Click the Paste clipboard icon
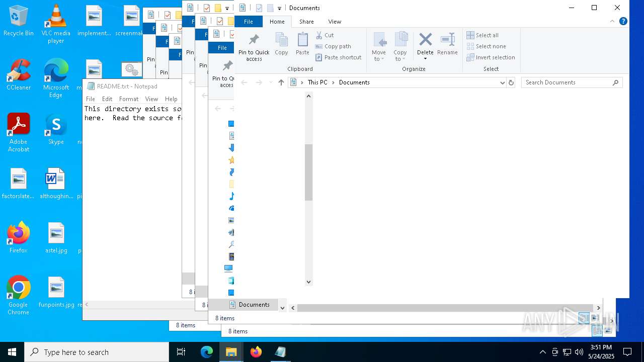Image resolution: width=644 pixels, height=362 pixels. click(302, 44)
